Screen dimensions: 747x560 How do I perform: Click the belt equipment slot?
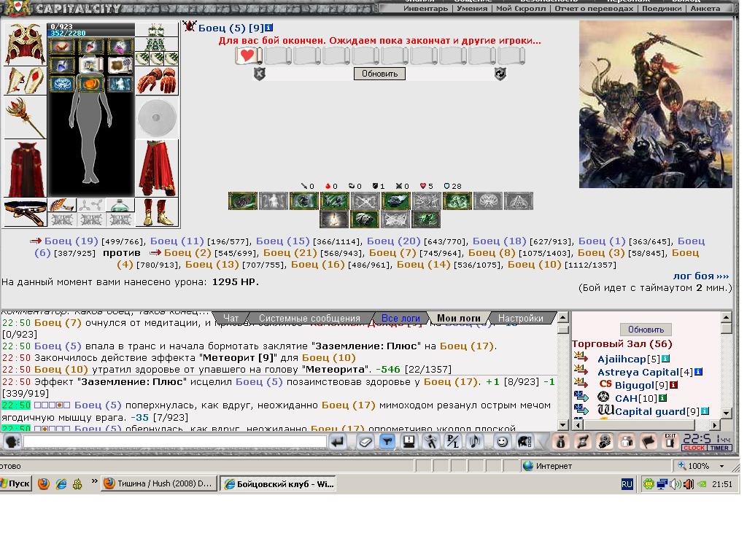tap(25, 212)
